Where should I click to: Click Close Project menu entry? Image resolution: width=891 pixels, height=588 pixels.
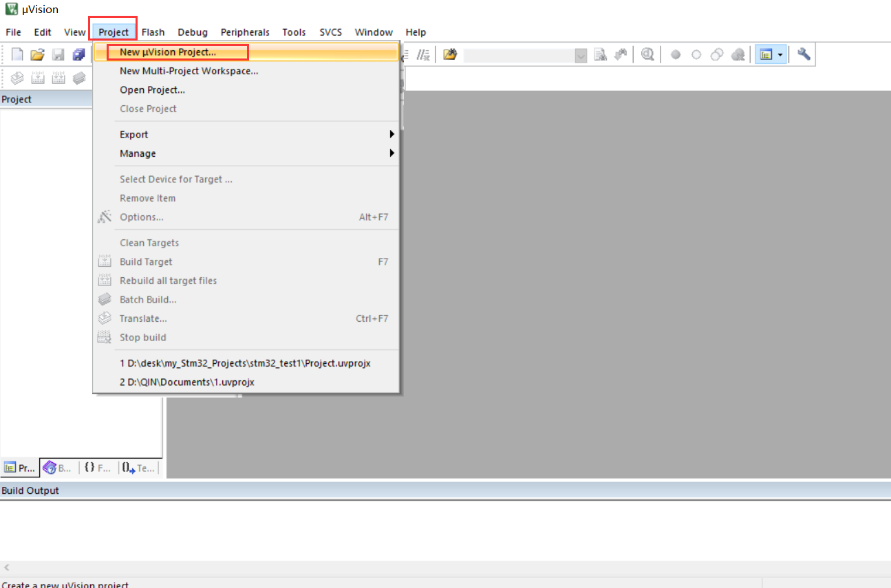pos(246,109)
